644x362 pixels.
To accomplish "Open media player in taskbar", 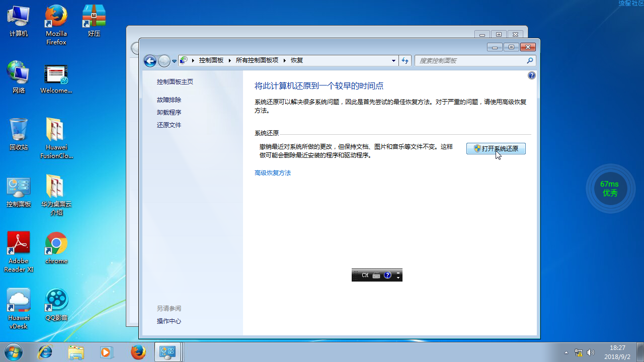I will tap(106, 352).
